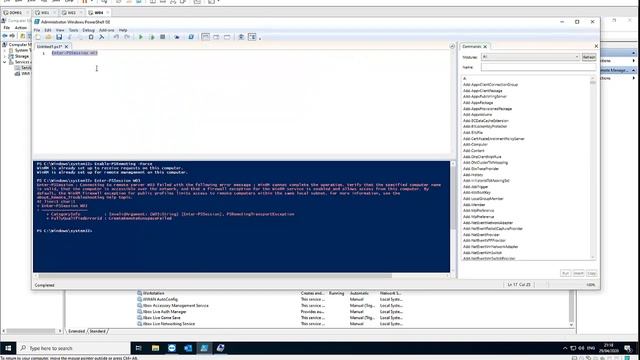Click the commands list vertical scrollbar
The height and width of the screenshot is (360, 640).
point(593,167)
